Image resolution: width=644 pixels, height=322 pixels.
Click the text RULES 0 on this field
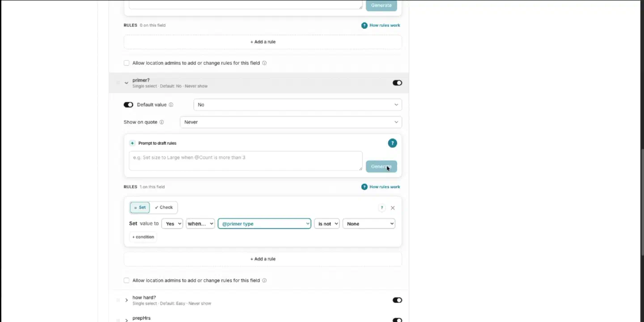144,26
